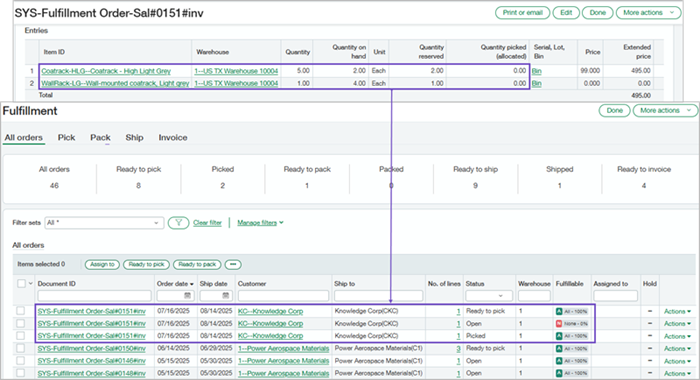Switch to the Pick tab
The width and height of the screenshot is (700, 380).
pyautogui.click(x=66, y=138)
